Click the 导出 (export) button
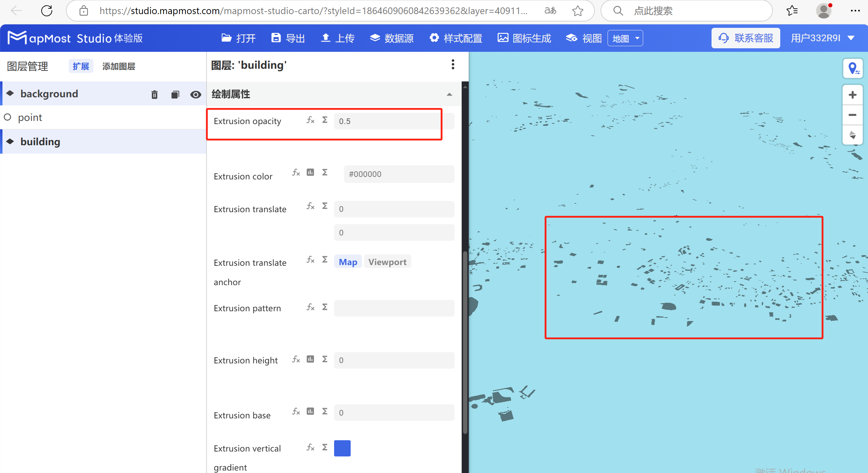This screenshot has width=868, height=473. click(x=288, y=38)
